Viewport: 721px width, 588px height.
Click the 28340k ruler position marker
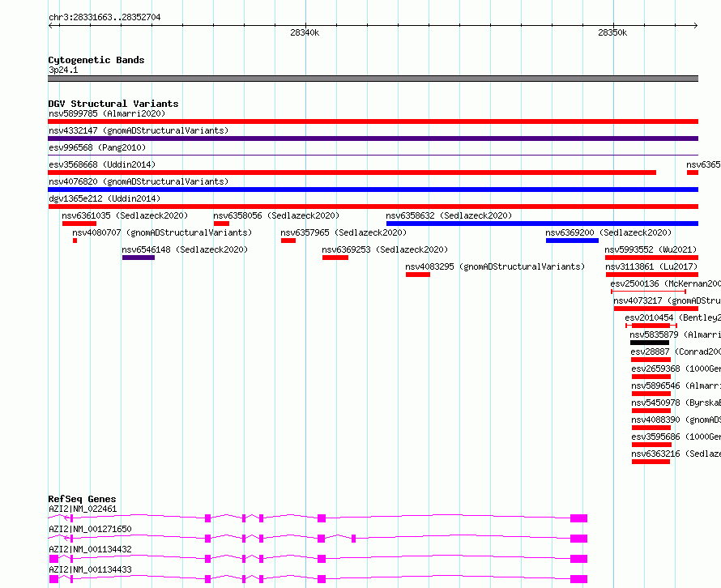click(305, 32)
